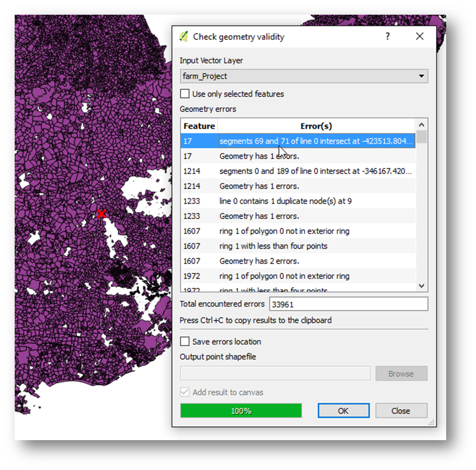
Task: Select the duplicate node error for feature 1233
Action: pos(285,201)
